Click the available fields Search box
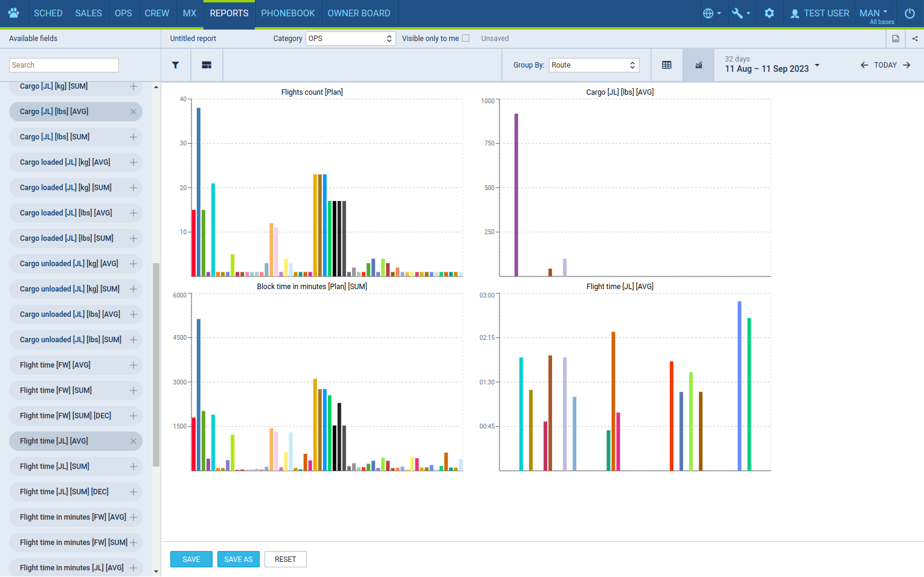The image size is (924, 577). pos(64,65)
